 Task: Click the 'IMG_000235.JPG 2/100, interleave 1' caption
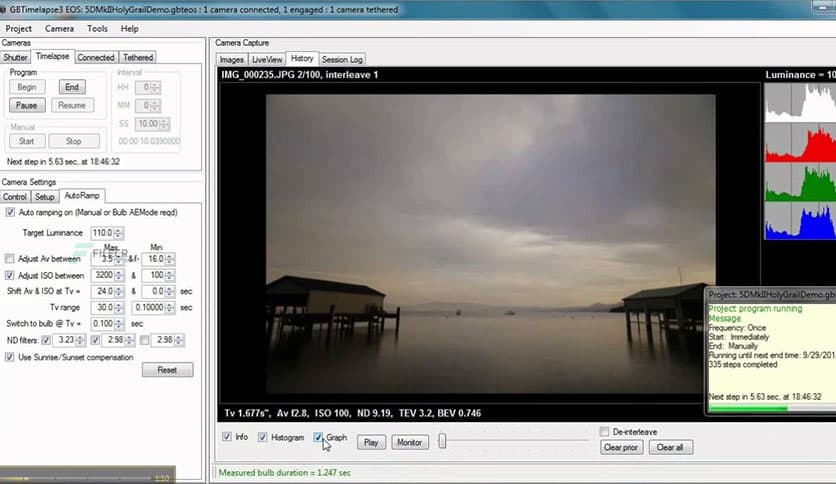[x=300, y=75]
